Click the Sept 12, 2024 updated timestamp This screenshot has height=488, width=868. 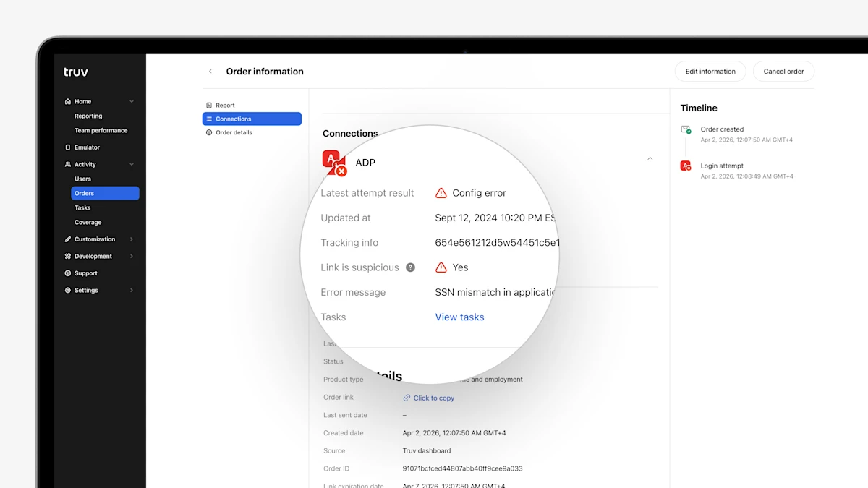495,218
